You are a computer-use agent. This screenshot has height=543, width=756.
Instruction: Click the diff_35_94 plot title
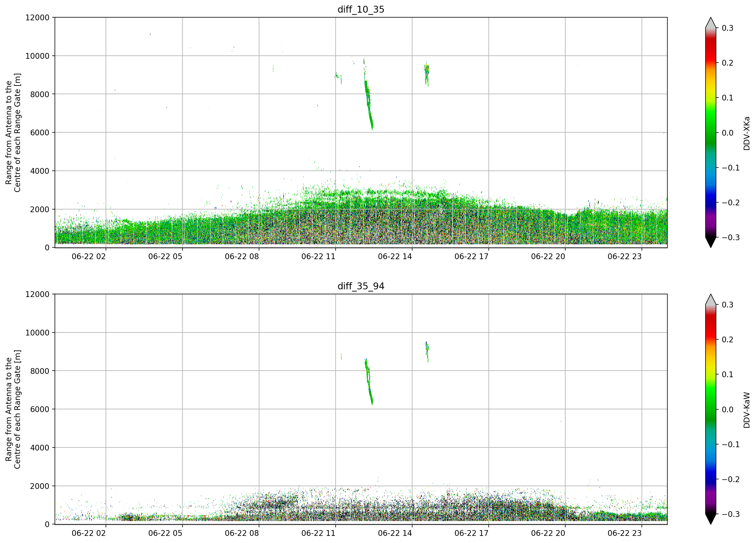tap(361, 286)
